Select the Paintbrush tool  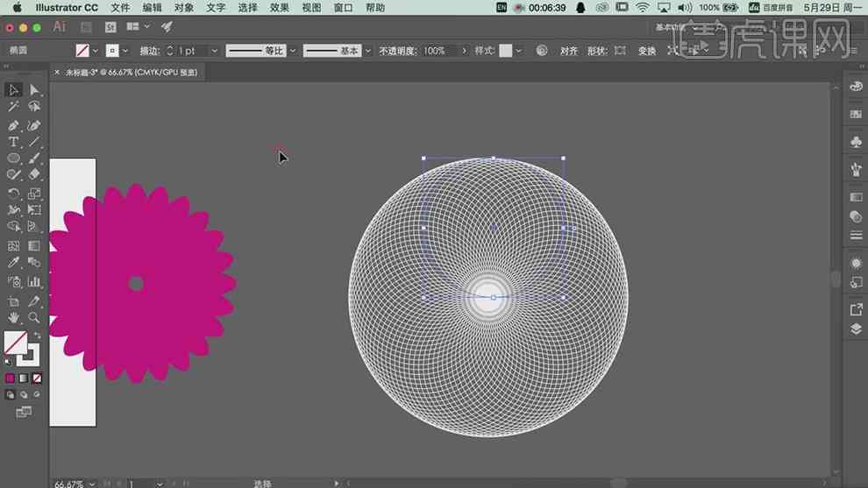point(34,159)
